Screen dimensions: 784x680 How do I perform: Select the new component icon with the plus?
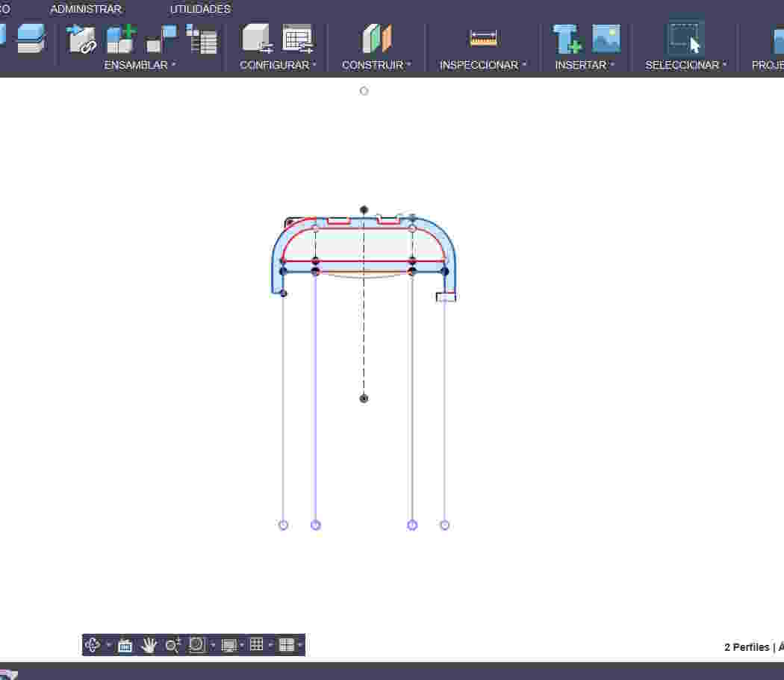[121, 39]
